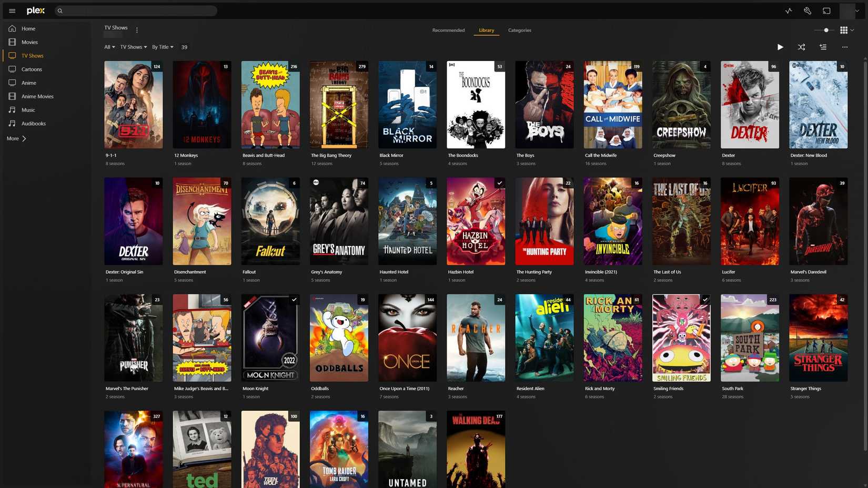Click the Dexter: New Blood title link

(808, 156)
